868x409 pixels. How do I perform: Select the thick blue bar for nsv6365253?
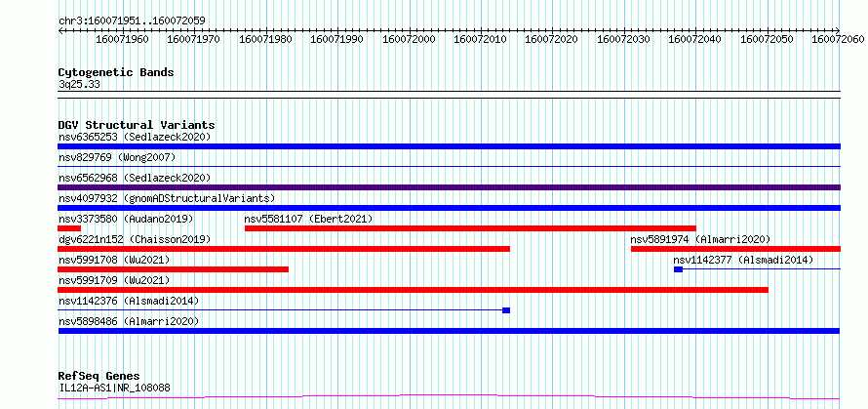[449, 146]
